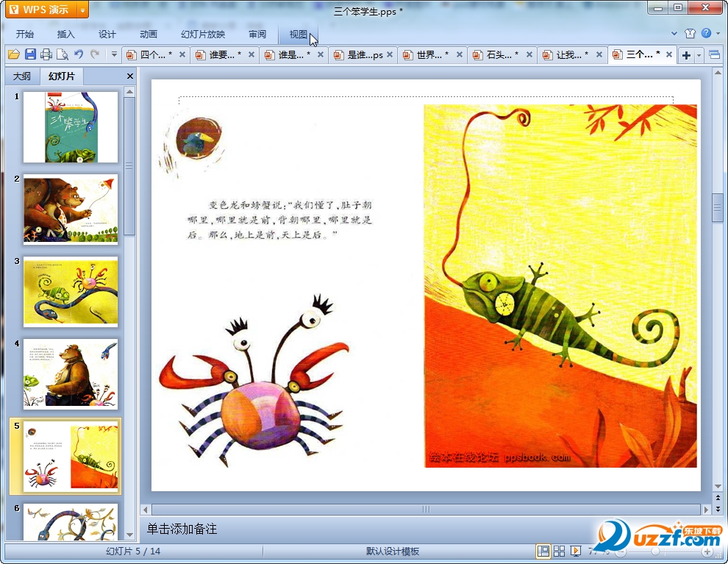728x564 pixels.
Task: Undo the last action
Action: coord(79,54)
